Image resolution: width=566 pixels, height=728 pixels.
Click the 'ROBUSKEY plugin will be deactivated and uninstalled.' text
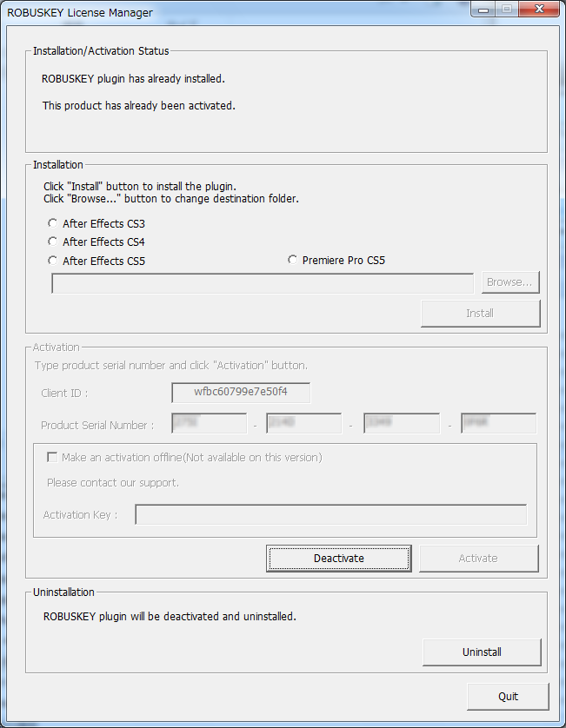[170, 617]
